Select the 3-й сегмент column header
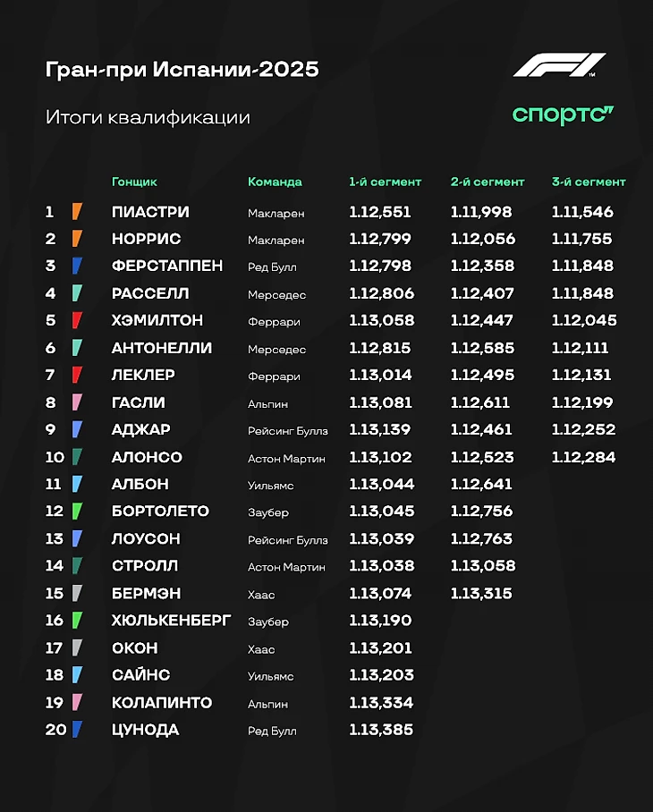Image resolution: width=653 pixels, height=812 pixels. pos(589,182)
